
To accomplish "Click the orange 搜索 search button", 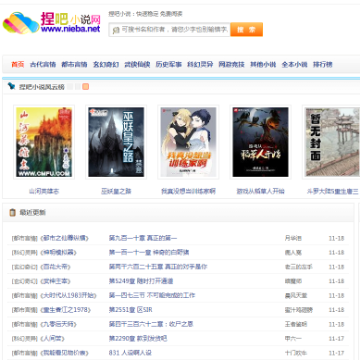I will pos(246,29).
